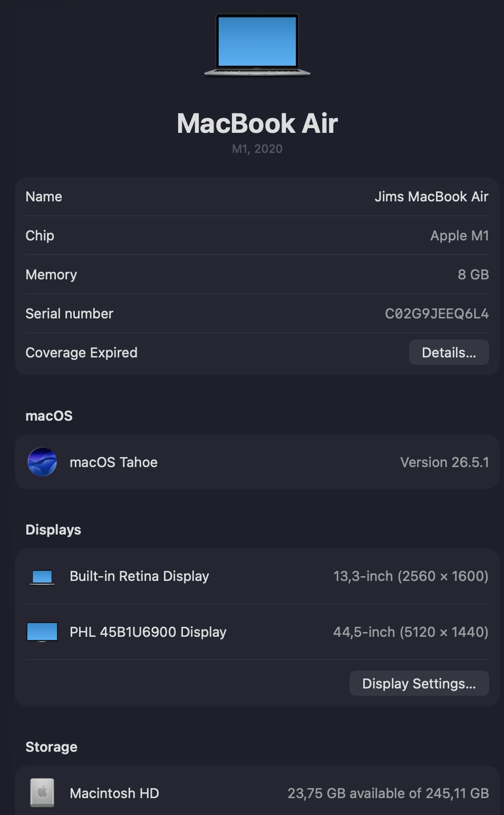Click the Macintosh HD drive icon
Screen dimensions: 504x815
[42, 792]
